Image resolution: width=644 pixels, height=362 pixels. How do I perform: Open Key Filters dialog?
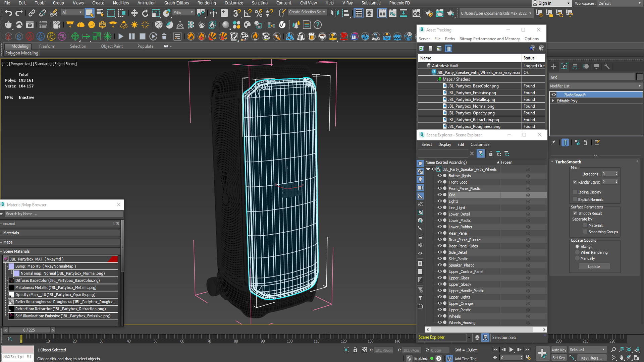point(591,358)
